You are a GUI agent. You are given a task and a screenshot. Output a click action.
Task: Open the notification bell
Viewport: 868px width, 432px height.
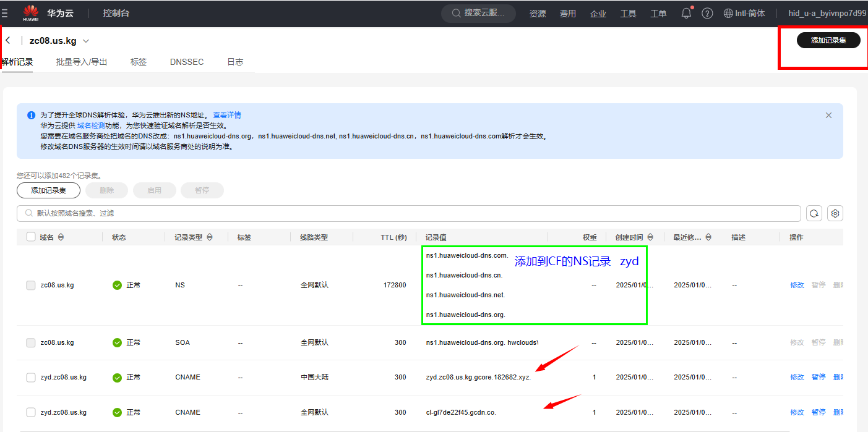[686, 13]
